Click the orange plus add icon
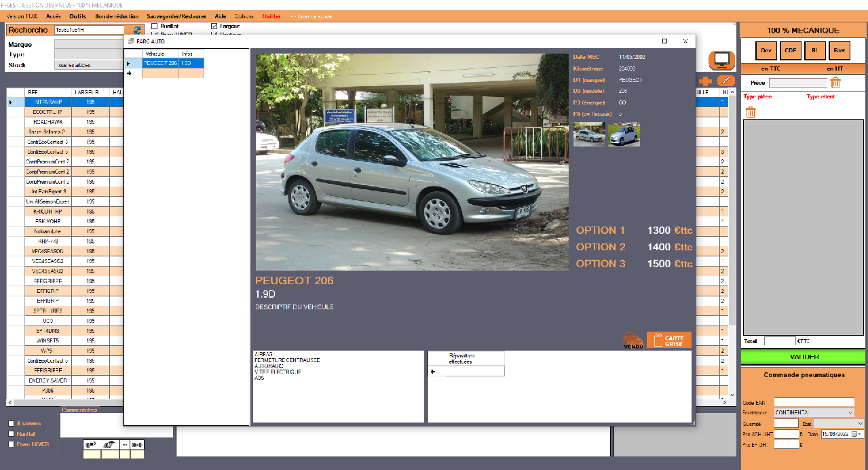 [706, 81]
